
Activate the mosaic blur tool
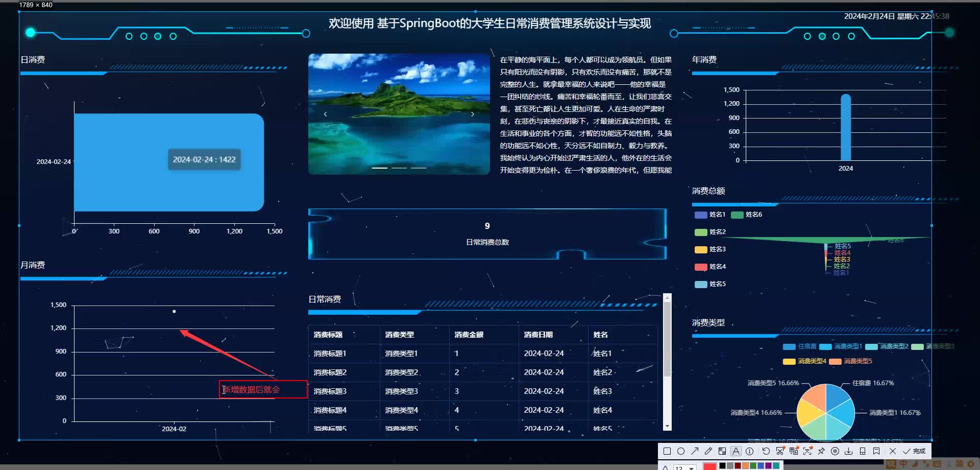(722, 451)
